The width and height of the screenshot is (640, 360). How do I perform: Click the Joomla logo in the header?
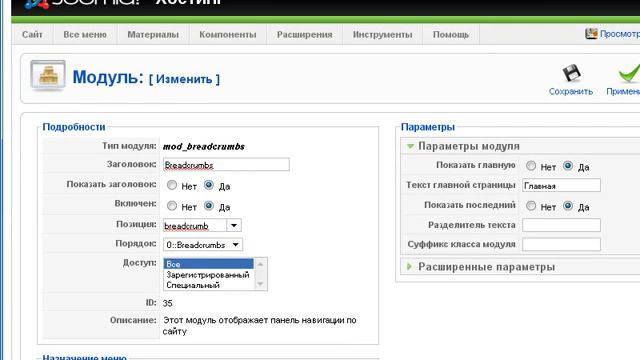pos(37,4)
